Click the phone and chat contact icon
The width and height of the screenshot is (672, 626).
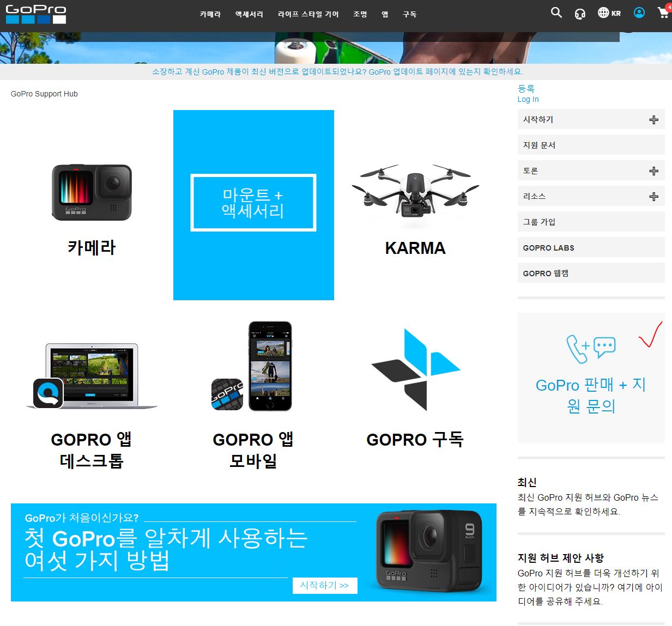coord(591,349)
